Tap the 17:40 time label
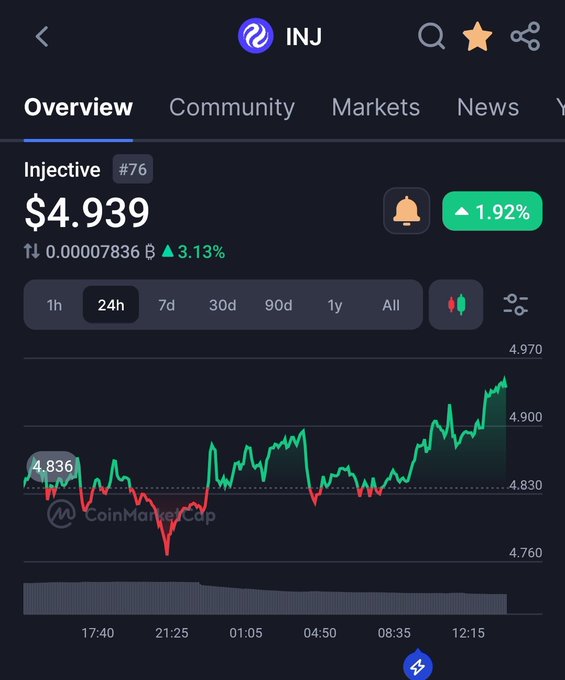 click(98, 633)
